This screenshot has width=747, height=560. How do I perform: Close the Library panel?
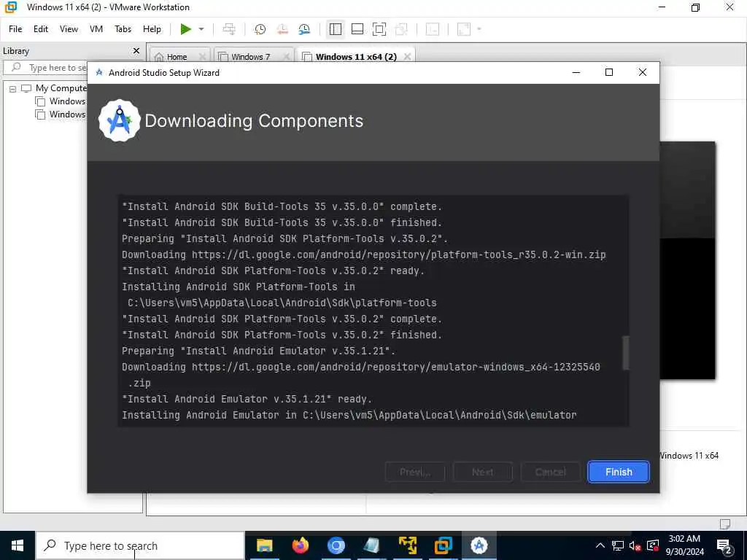point(136,50)
